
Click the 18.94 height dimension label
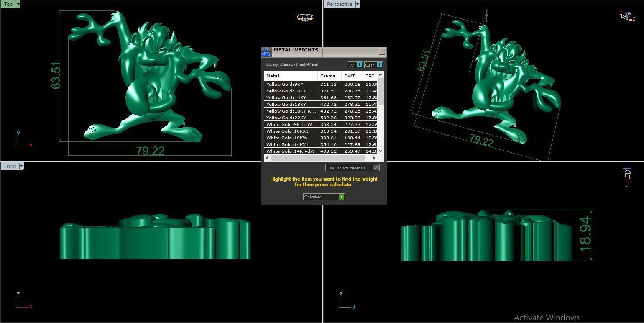point(585,234)
